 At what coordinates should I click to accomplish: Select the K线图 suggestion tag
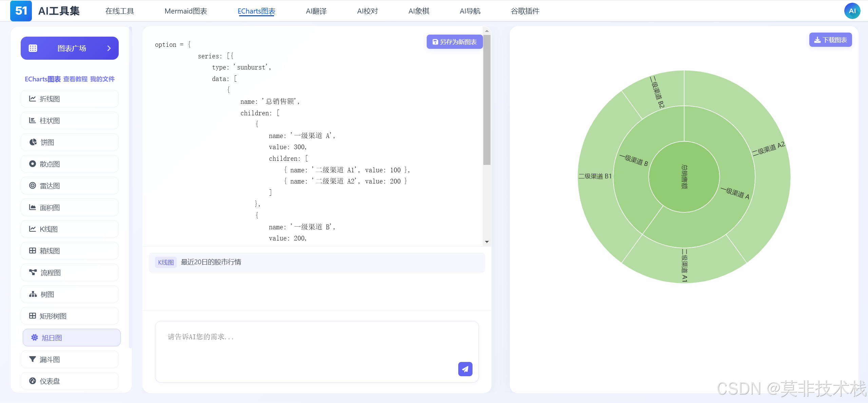166,262
